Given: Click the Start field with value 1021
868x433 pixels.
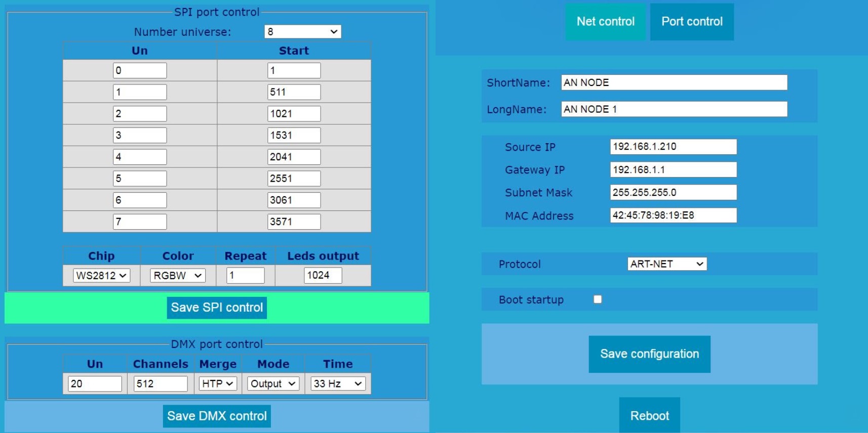Looking at the screenshot, I should [x=294, y=113].
